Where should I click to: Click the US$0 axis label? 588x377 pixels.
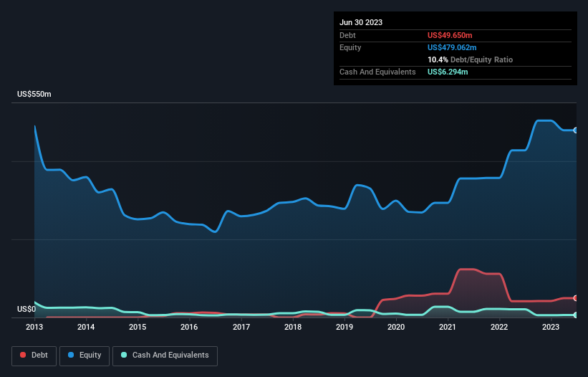[26, 309]
